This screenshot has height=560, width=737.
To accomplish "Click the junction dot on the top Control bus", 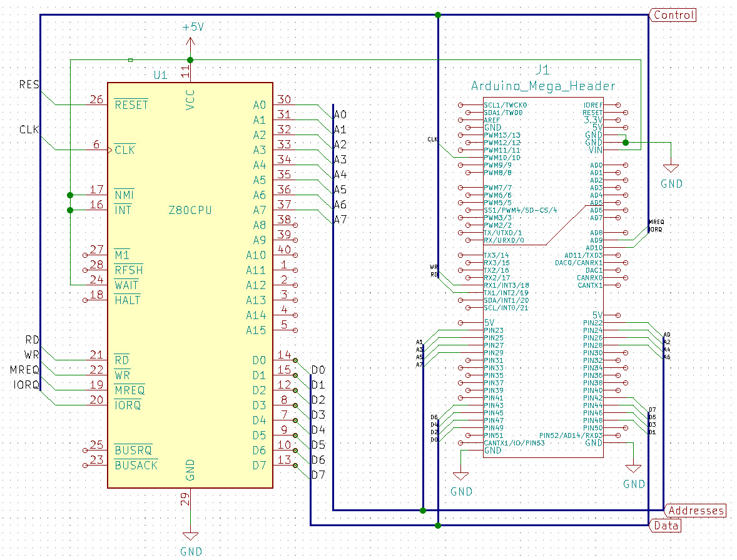I will (x=438, y=15).
